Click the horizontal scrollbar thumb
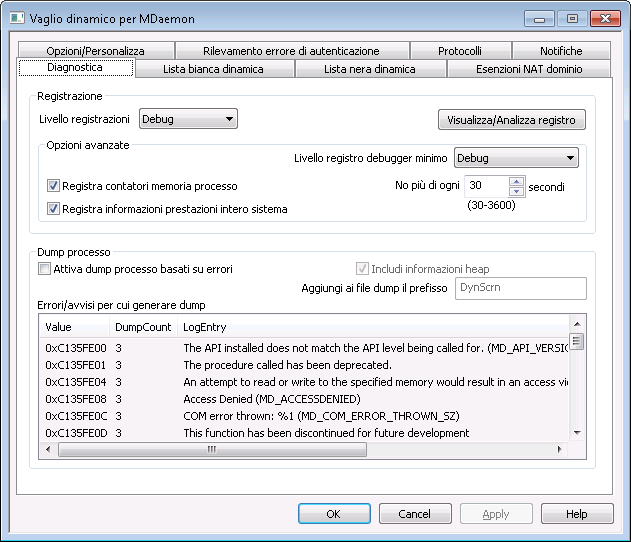This screenshot has width=631, height=542. (212, 449)
